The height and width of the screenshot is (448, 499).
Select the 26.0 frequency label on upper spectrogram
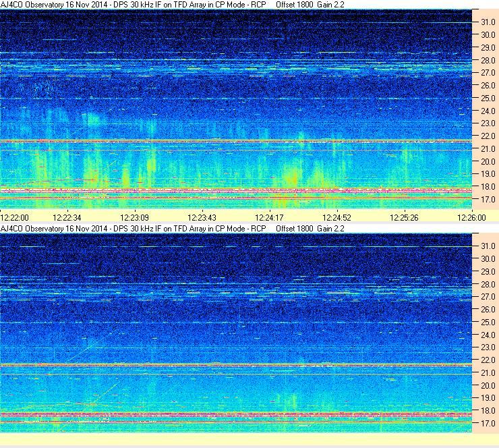488,86
